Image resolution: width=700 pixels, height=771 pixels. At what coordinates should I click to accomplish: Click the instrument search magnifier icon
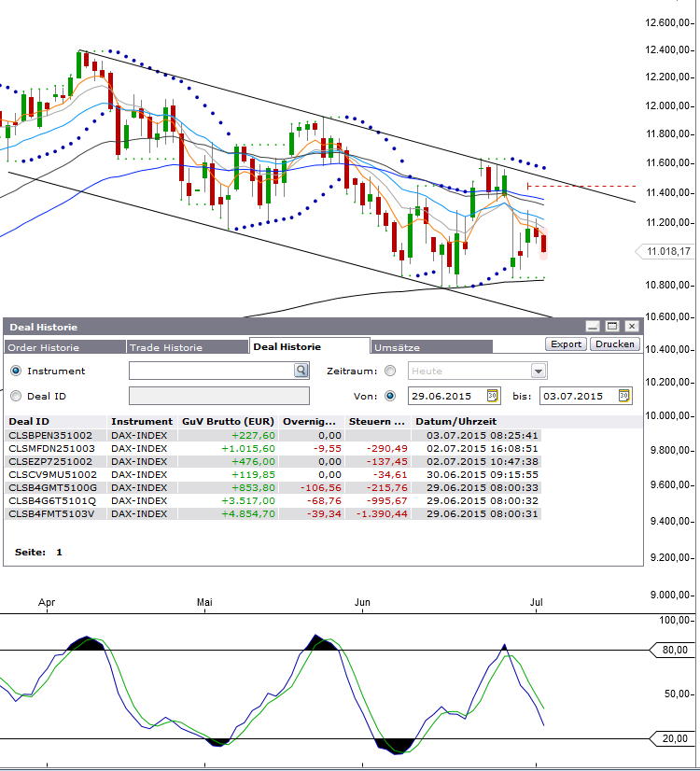(301, 371)
